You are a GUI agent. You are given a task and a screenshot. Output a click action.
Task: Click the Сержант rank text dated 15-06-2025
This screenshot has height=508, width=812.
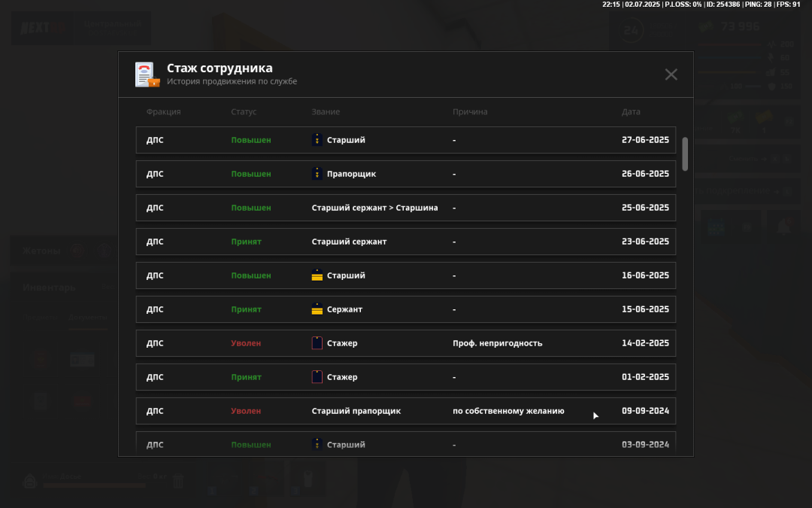344,309
